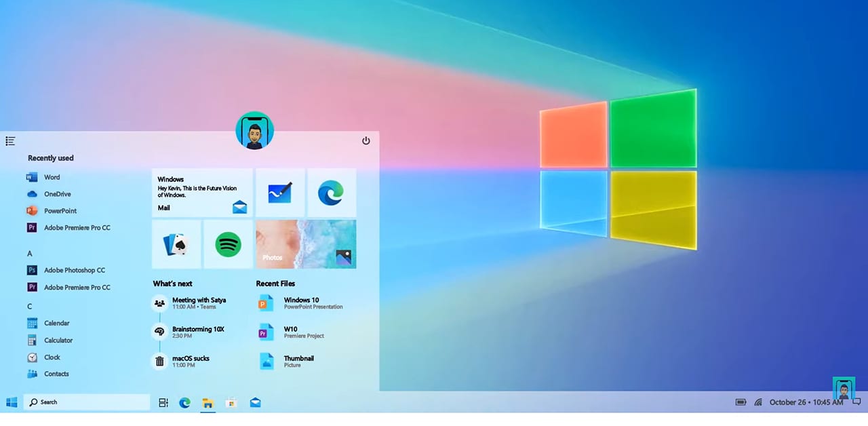868x426 pixels.
Task: Open Task View on the taskbar
Action: 163,403
